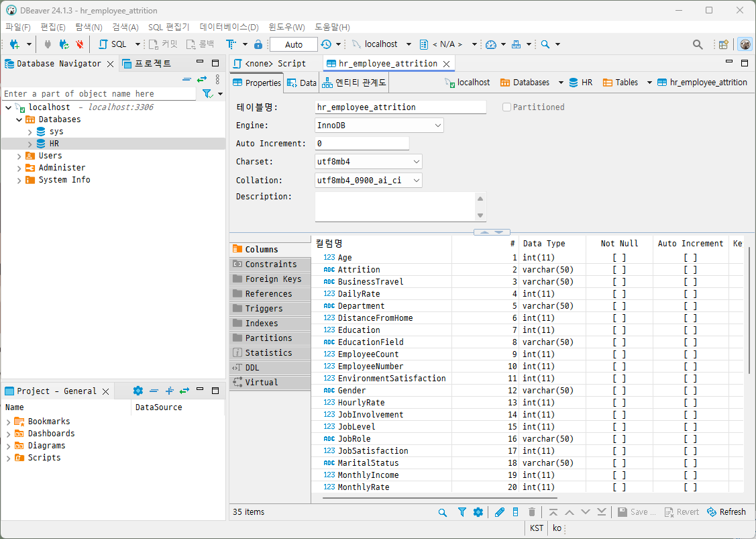
Task: Click the columns table horizontal scrollbar
Action: [440, 497]
